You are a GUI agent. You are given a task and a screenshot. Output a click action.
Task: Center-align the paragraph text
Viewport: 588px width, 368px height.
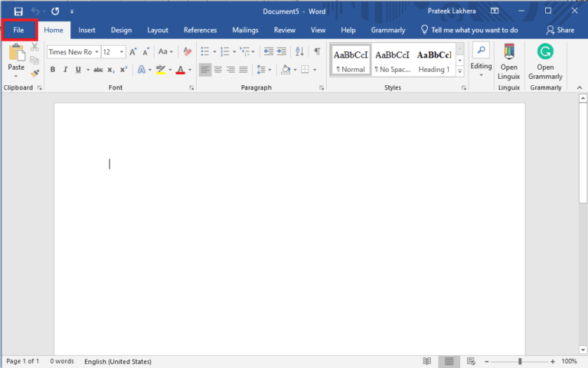tap(218, 70)
